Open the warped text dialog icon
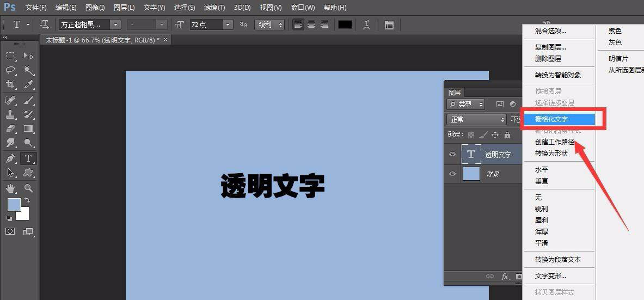The height and width of the screenshot is (300, 644). (x=367, y=25)
